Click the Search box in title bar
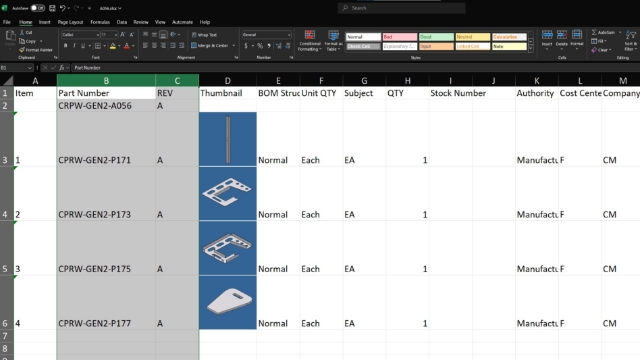The image size is (640, 360). pyautogui.click(x=401, y=8)
